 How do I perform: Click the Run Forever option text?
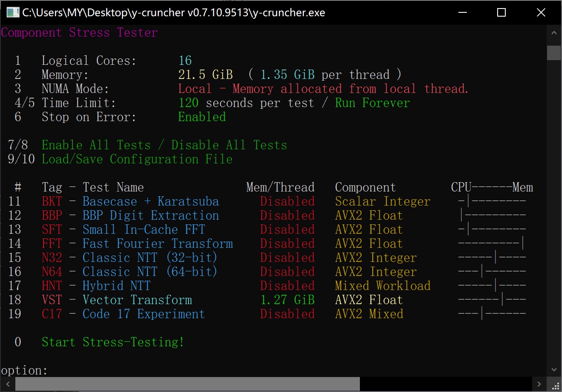click(x=372, y=103)
